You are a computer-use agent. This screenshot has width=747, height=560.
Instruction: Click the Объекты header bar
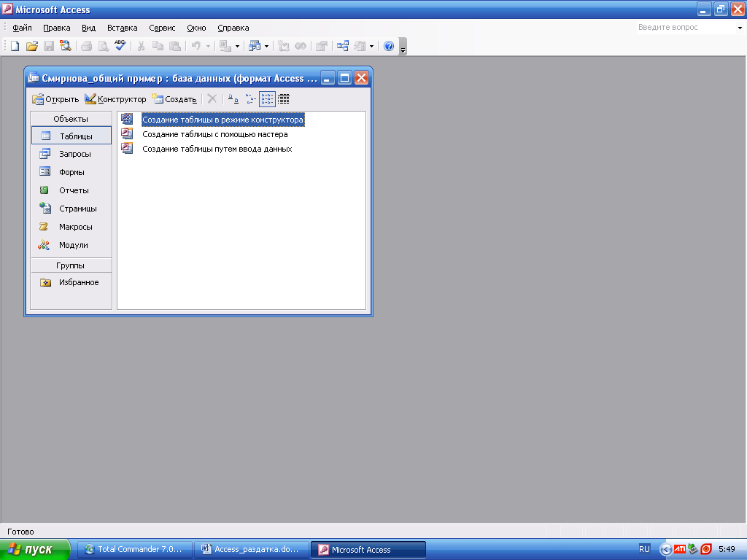point(71,119)
